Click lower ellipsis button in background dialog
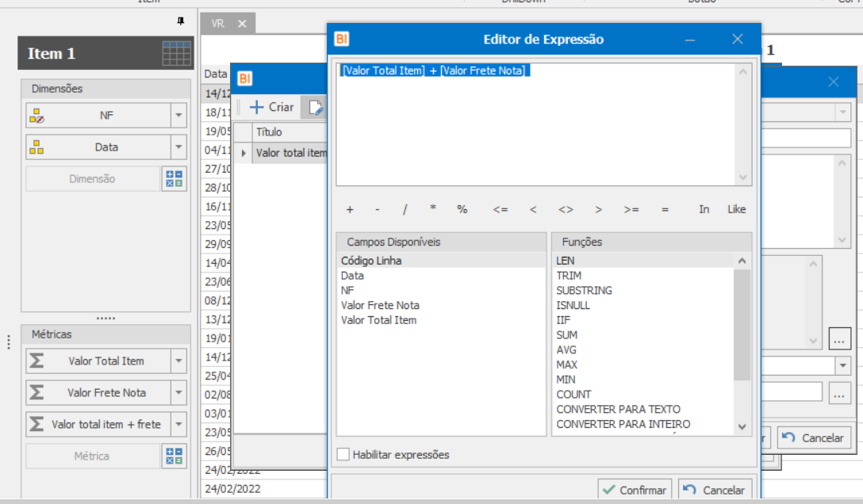Viewport: 863px width, 504px height. point(839,393)
